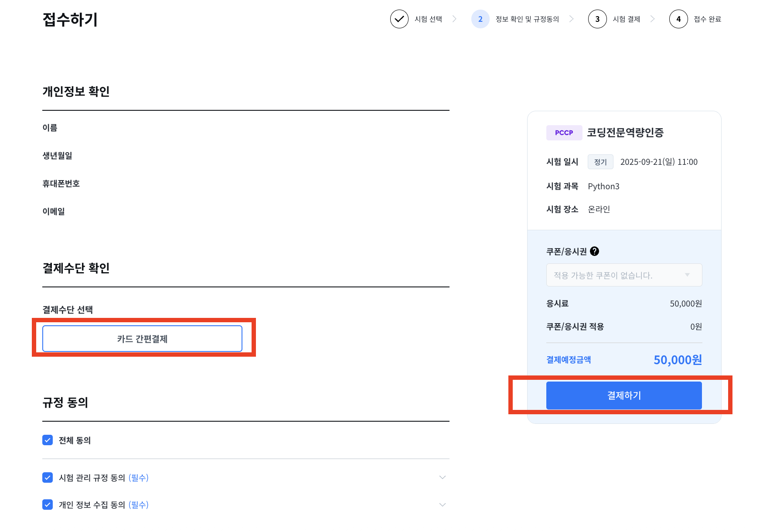
Task: Select the 시험 결제 step label
Action: pyautogui.click(x=626, y=19)
